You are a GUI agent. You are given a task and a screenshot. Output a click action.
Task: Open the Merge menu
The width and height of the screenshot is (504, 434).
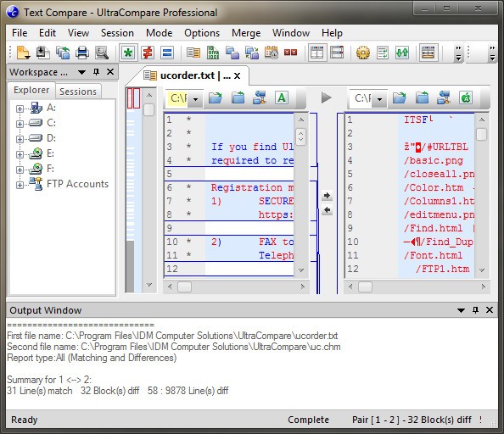click(246, 33)
